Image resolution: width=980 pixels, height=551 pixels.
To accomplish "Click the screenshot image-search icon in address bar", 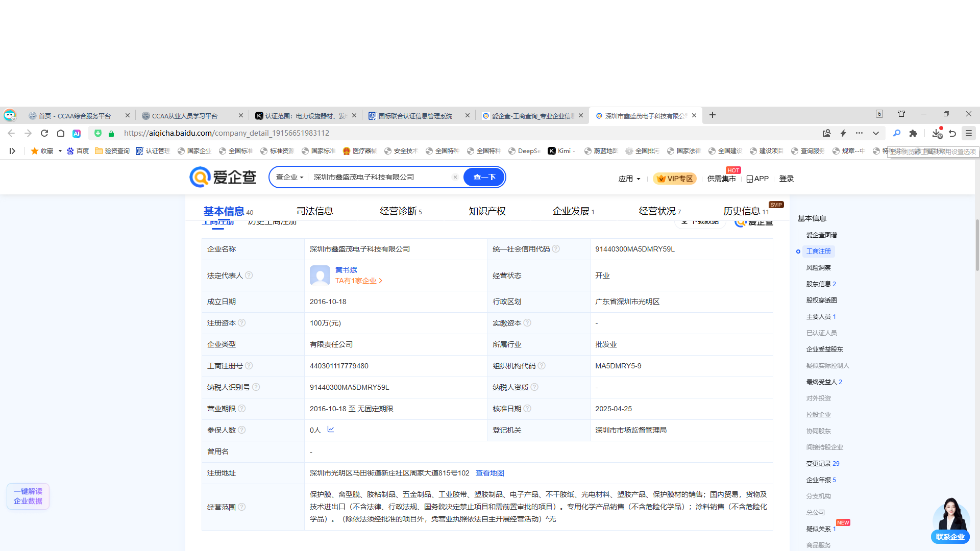I will (826, 133).
